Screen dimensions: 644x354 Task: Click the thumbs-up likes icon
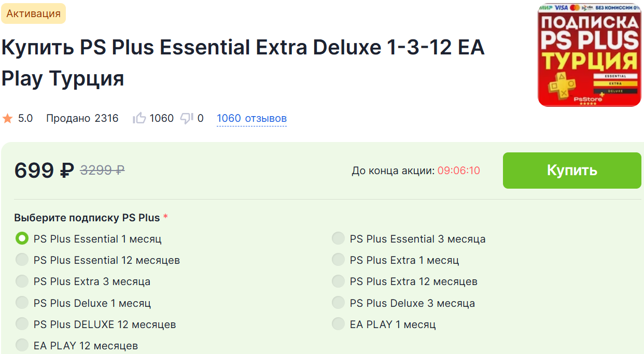[x=139, y=118]
